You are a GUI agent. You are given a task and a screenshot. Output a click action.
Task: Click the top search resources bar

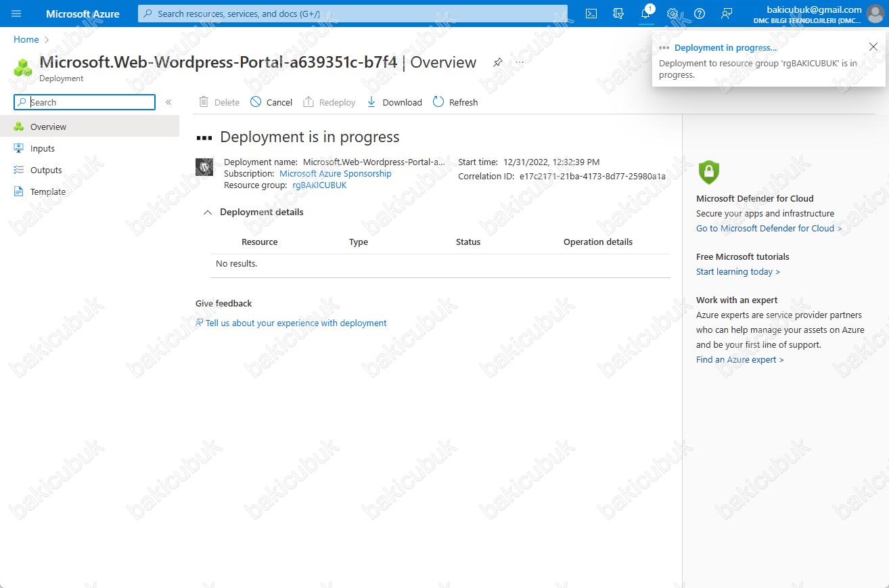[352, 14]
